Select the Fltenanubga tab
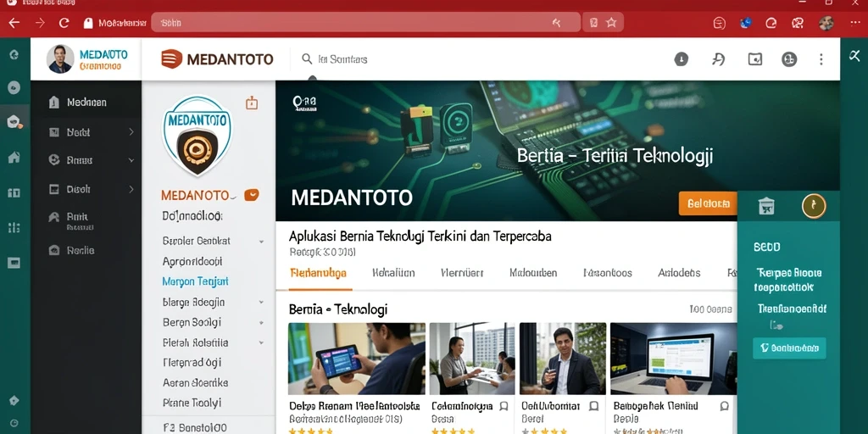This screenshot has width=868, height=434. (x=319, y=273)
